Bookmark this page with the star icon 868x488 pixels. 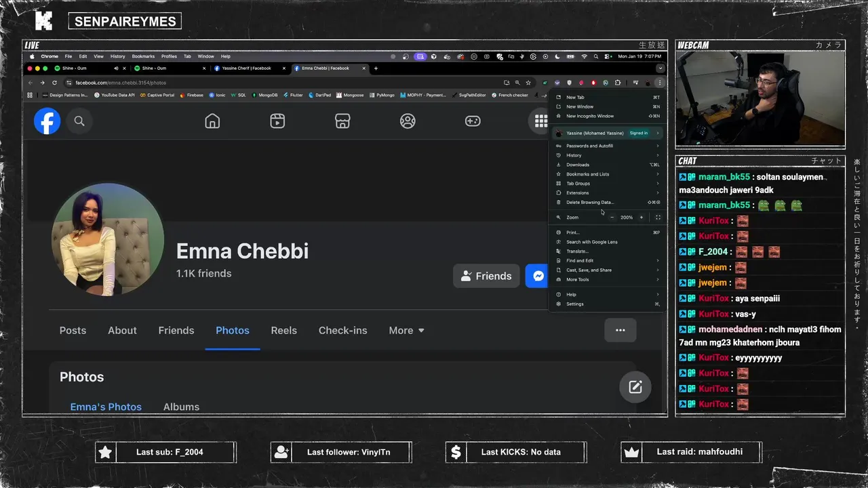click(528, 83)
